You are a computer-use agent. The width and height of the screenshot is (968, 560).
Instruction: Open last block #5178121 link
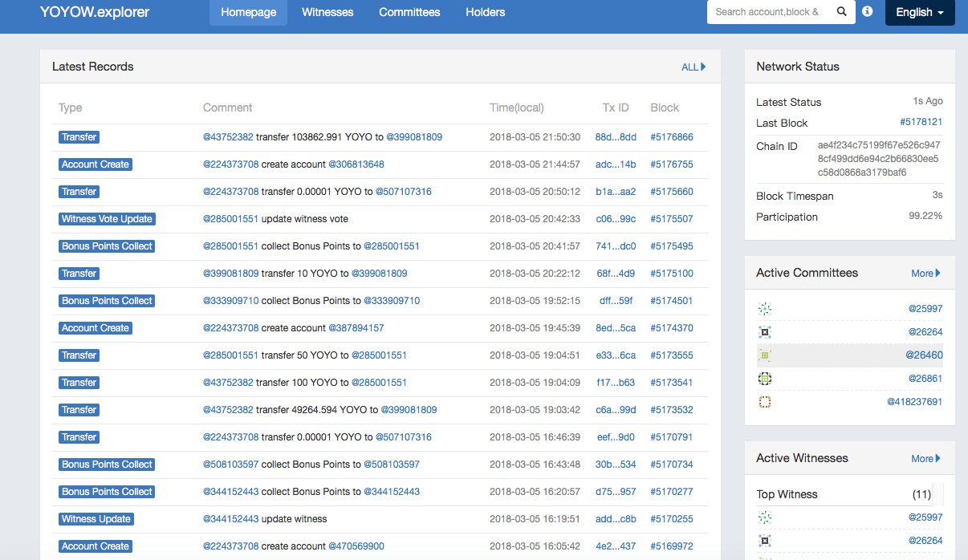pyautogui.click(x=921, y=123)
